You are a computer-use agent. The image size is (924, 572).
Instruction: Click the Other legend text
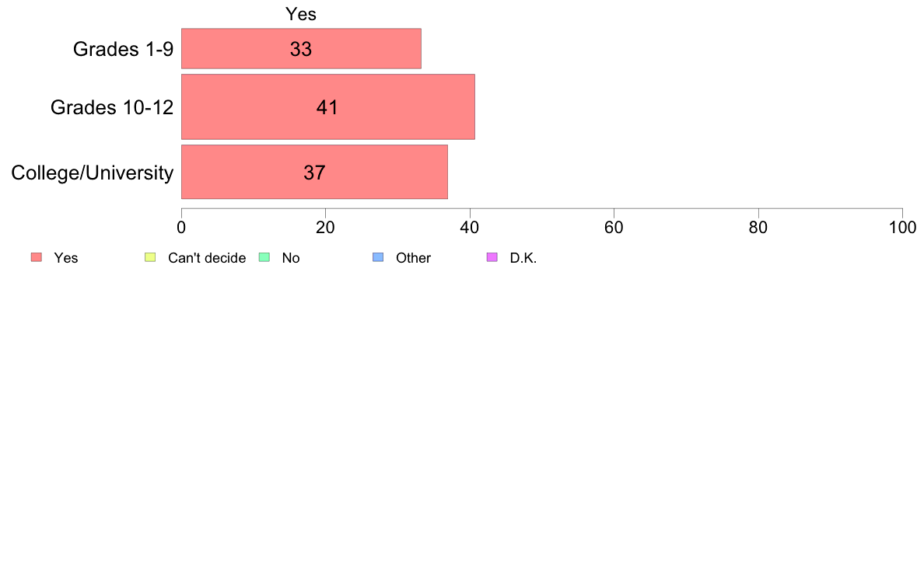[413, 258]
